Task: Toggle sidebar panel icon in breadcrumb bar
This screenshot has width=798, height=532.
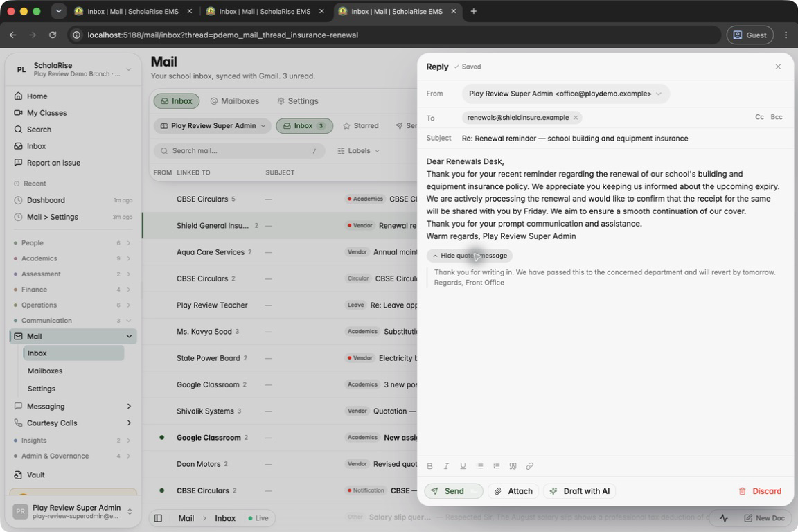Action: [x=158, y=518]
